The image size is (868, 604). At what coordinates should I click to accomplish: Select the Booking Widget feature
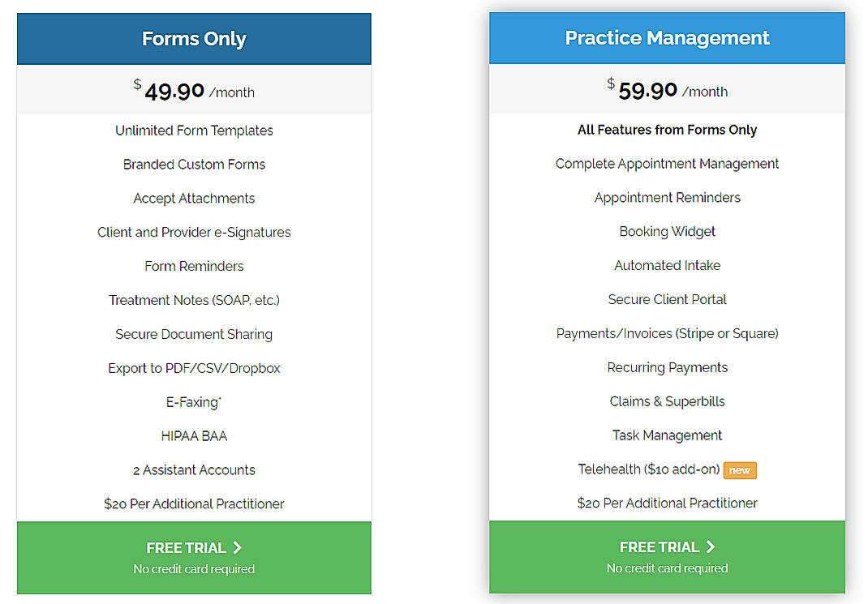pyautogui.click(x=667, y=231)
